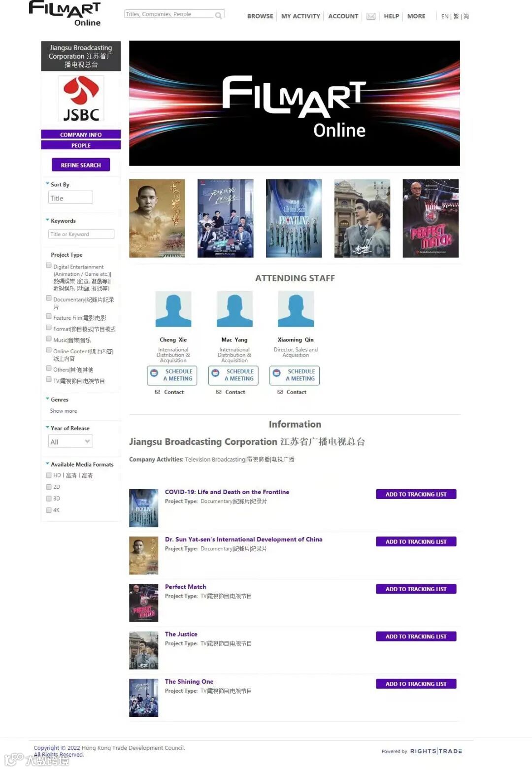532x770 pixels.
Task: Click the JSBC company logo
Action: (81, 99)
